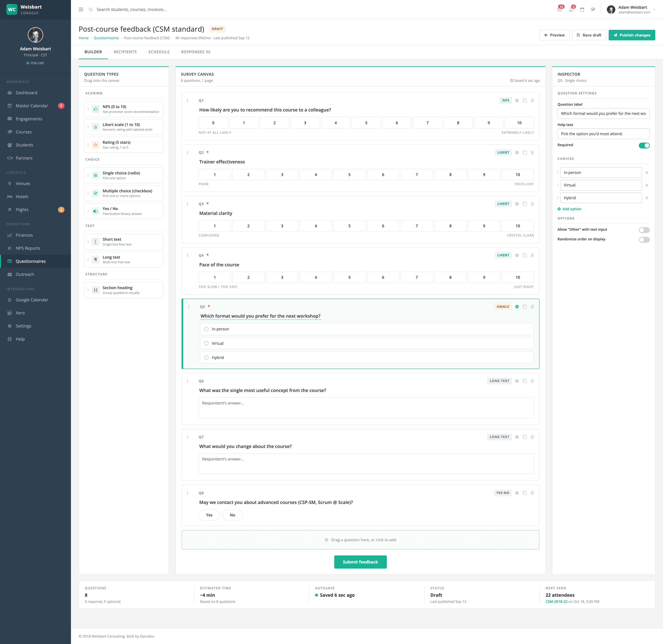Open the hamburger menu toggle in top bar

(81, 10)
